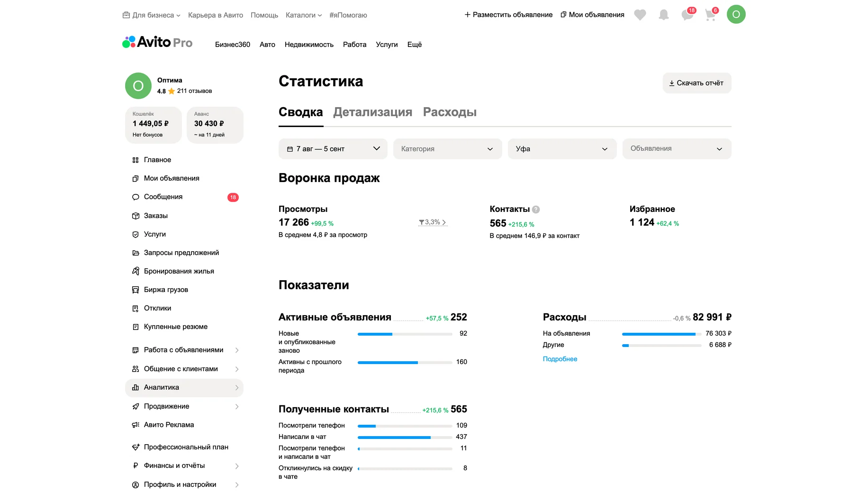The height and width of the screenshot is (493, 868).
Task: Click the Avito Pro logo
Action: (157, 43)
